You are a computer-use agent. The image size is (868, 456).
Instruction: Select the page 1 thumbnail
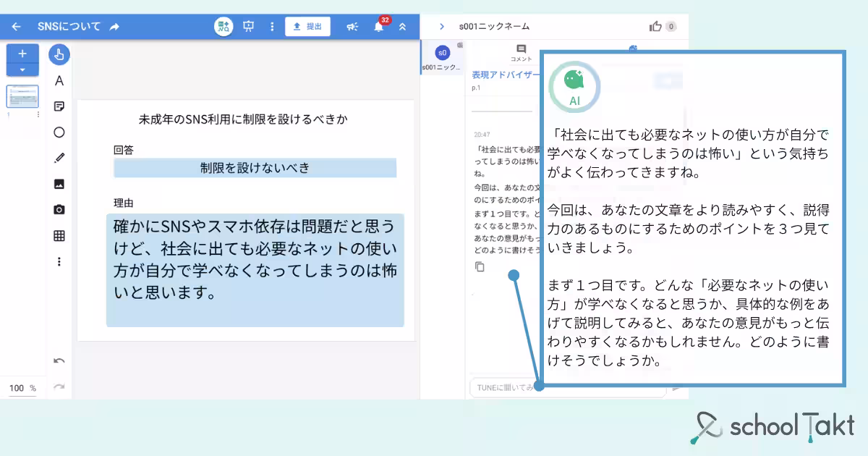coord(22,96)
